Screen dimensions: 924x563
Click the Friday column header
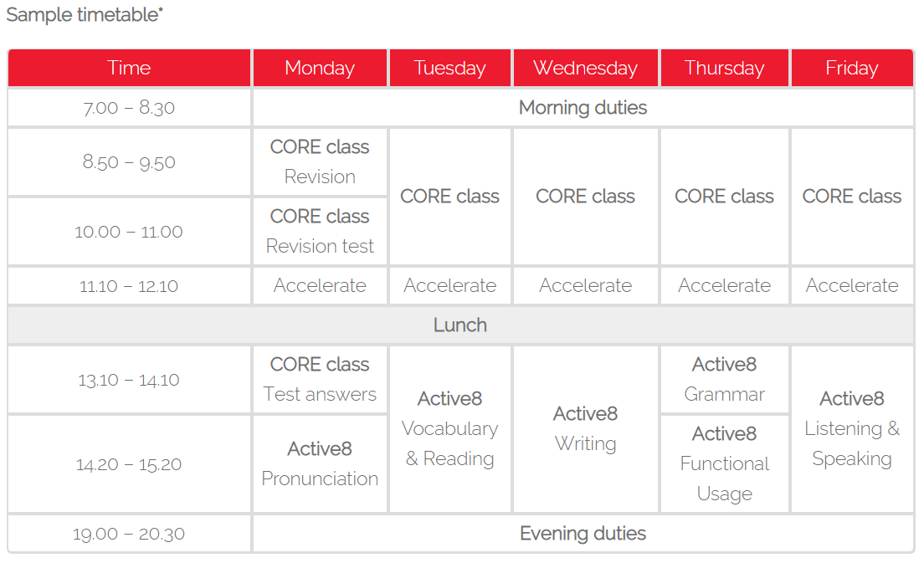tap(852, 69)
